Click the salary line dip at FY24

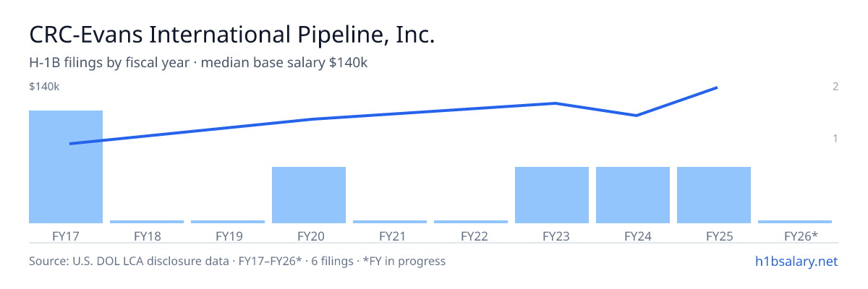(636, 115)
